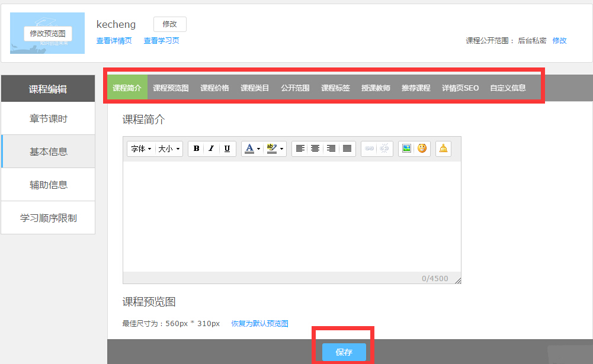Justify the text alignment
Image resolution: width=593 pixels, height=364 pixels.
tap(347, 149)
